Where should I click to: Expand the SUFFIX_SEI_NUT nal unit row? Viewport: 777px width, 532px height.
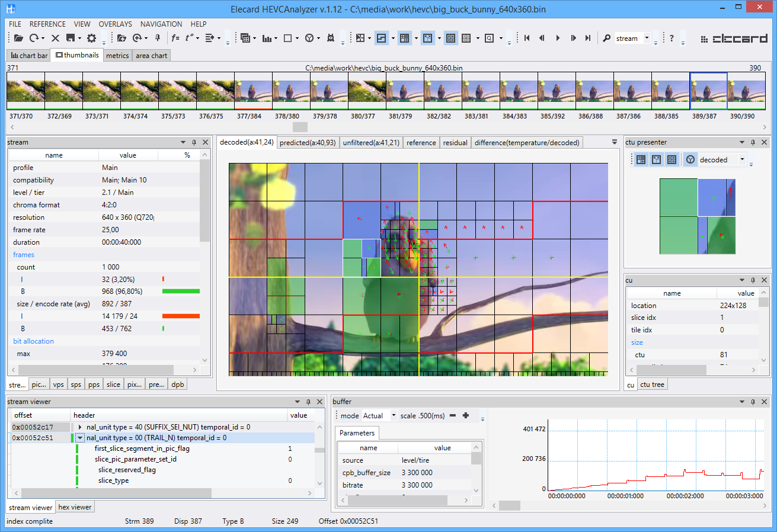point(80,427)
